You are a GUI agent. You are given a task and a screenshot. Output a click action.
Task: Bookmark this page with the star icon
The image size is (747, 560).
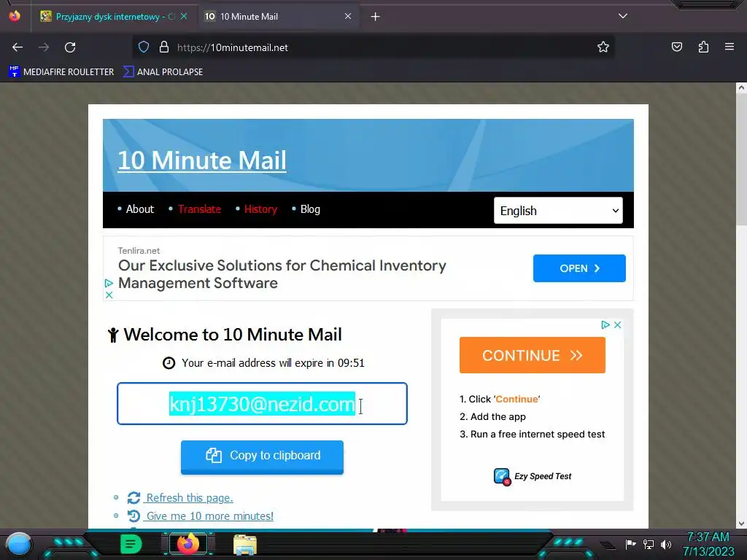coord(603,47)
